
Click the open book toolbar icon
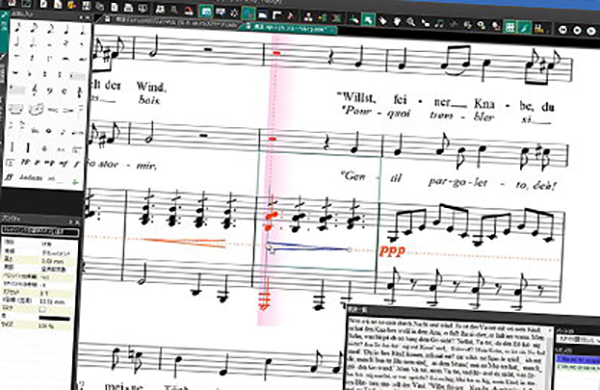[x=160, y=9]
